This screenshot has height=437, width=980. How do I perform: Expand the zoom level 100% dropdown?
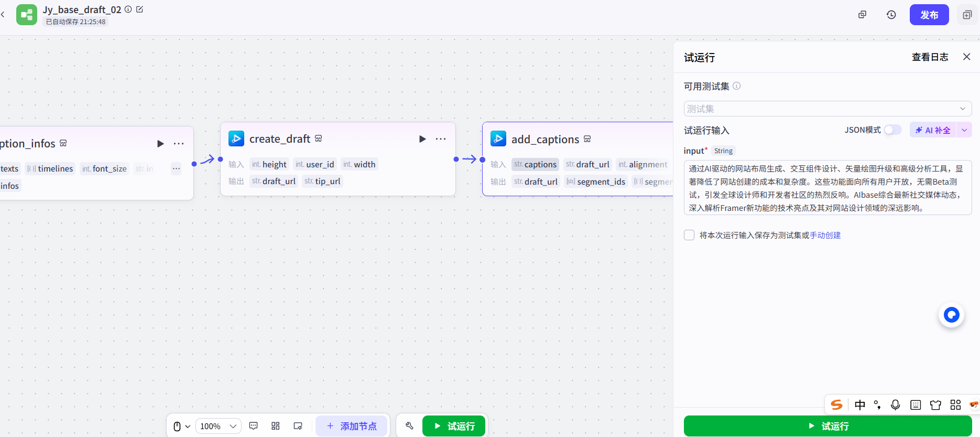pyautogui.click(x=219, y=426)
